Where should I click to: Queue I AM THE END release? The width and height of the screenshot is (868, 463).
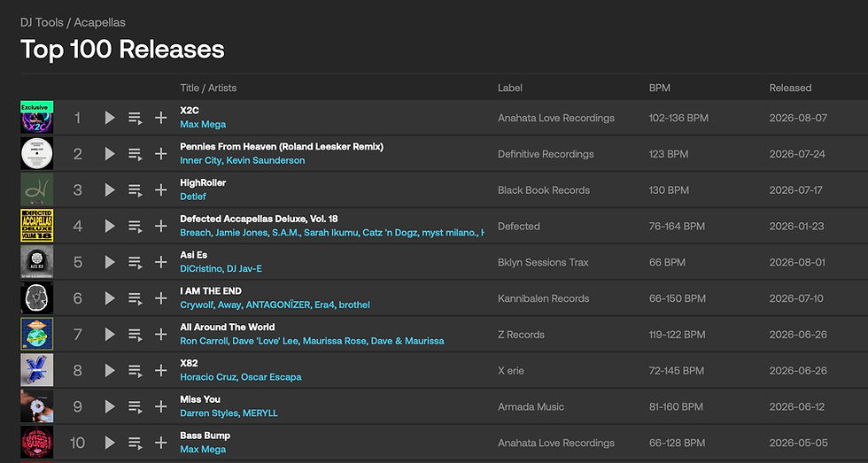click(135, 298)
